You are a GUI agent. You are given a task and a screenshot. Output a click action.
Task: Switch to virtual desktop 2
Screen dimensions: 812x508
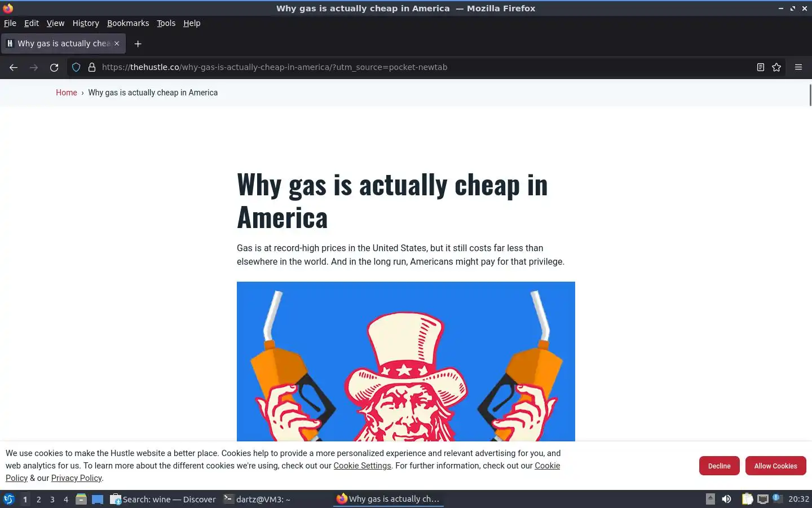38,499
